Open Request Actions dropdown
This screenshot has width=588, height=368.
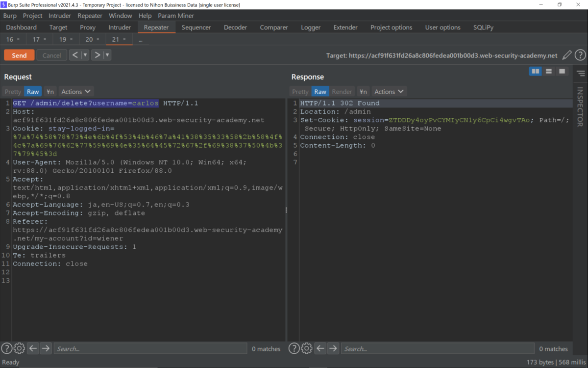pos(76,92)
